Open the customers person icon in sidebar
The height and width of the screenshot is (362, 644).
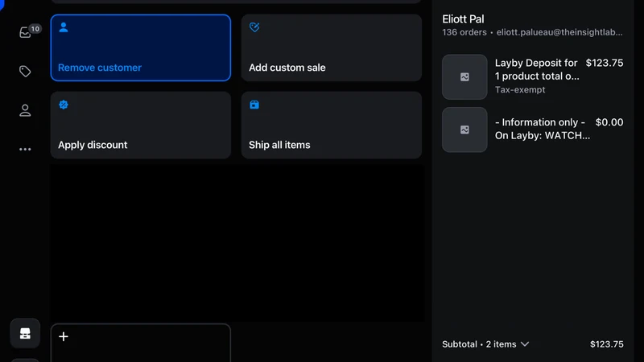pos(25,110)
